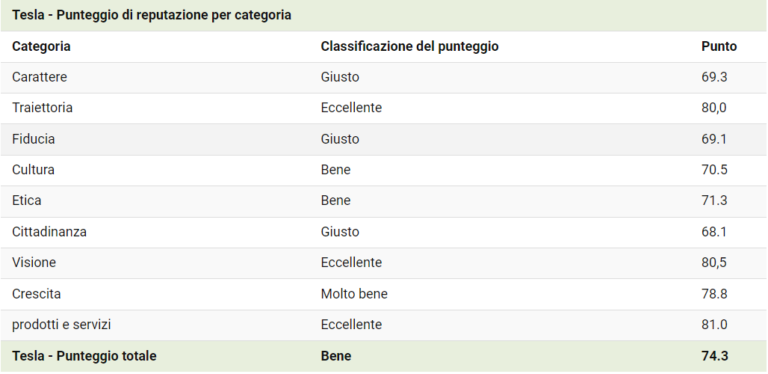Click the Etica row label
The image size is (768, 374).
(x=26, y=201)
